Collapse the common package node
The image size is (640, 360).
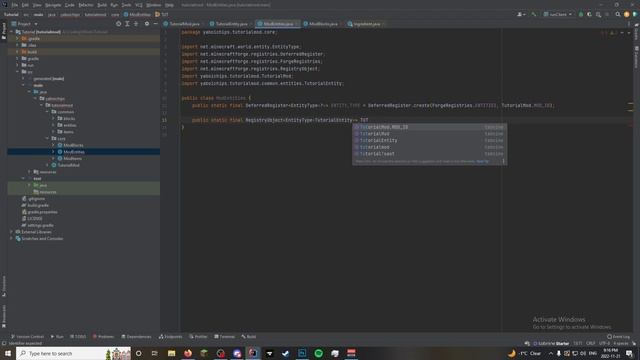[47, 112]
